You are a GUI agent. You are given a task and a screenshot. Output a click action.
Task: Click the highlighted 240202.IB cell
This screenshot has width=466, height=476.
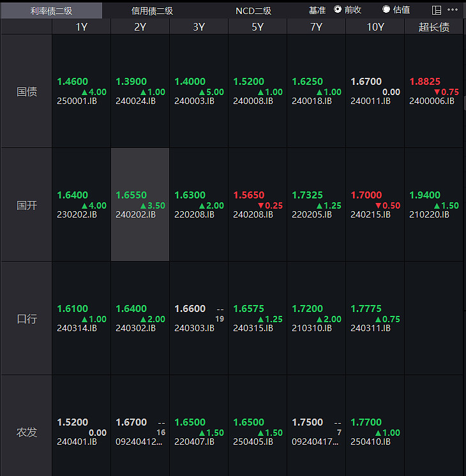click(140, 205)
